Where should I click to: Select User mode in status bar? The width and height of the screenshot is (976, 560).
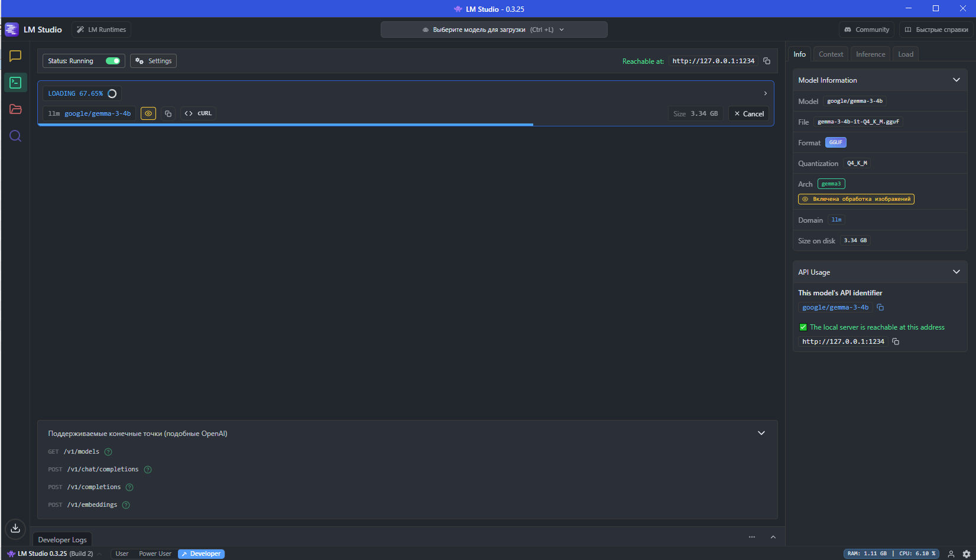point(122,554)
